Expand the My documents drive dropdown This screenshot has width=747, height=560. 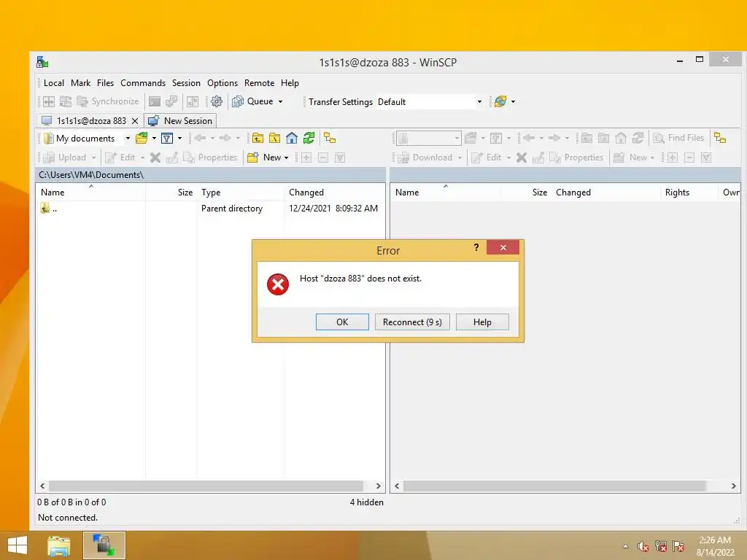click(128, 139)
